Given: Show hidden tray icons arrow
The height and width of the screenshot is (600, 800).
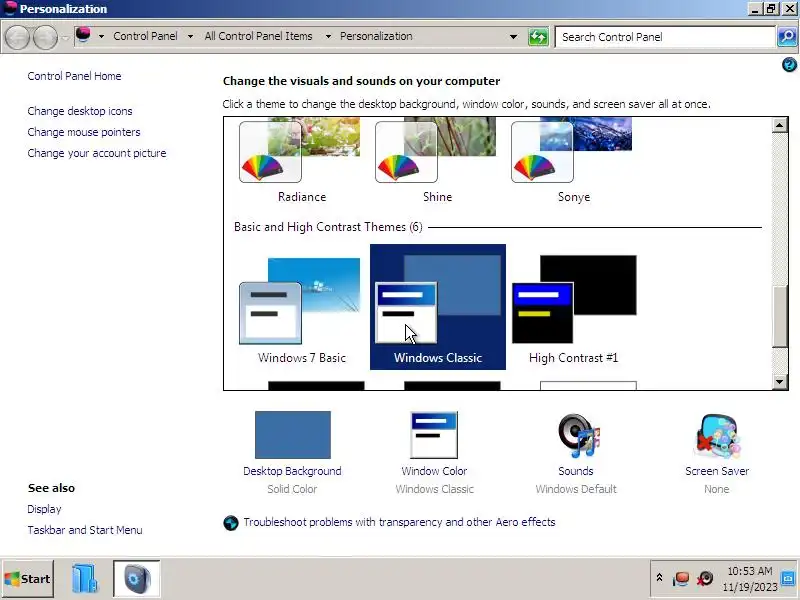Looking at the screenshot, I should pos(659,578).
